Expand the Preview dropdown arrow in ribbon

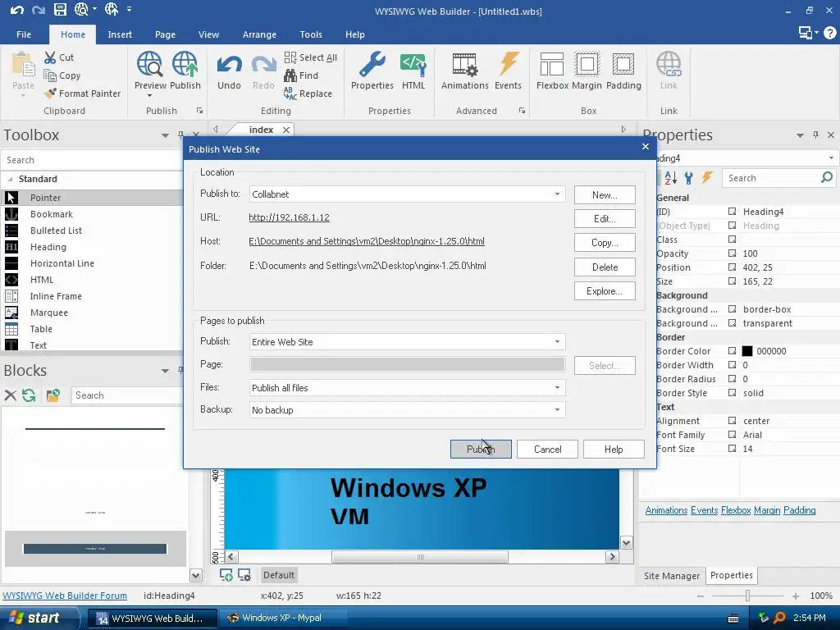(x=149, y=96)
